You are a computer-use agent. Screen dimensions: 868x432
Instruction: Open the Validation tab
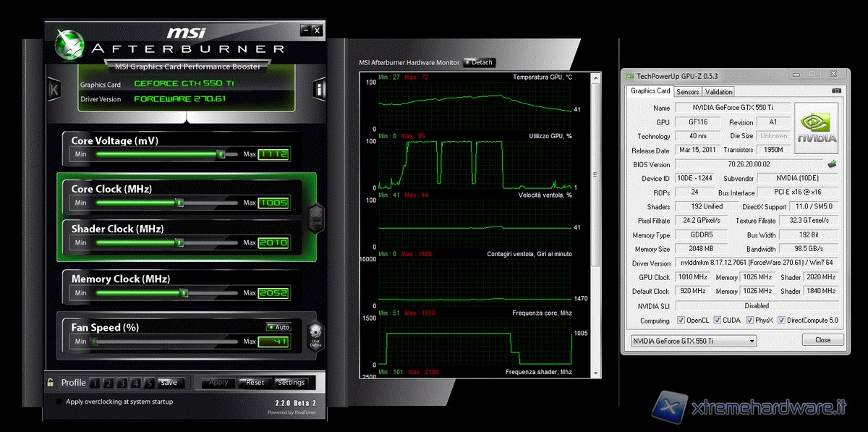tap(718, 92)
